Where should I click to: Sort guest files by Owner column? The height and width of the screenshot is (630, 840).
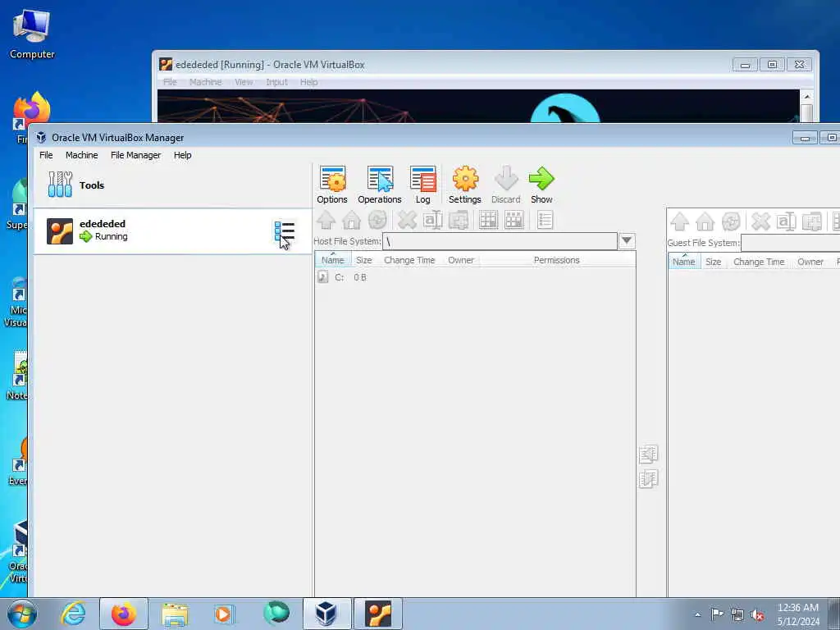(x=810, y=262)
